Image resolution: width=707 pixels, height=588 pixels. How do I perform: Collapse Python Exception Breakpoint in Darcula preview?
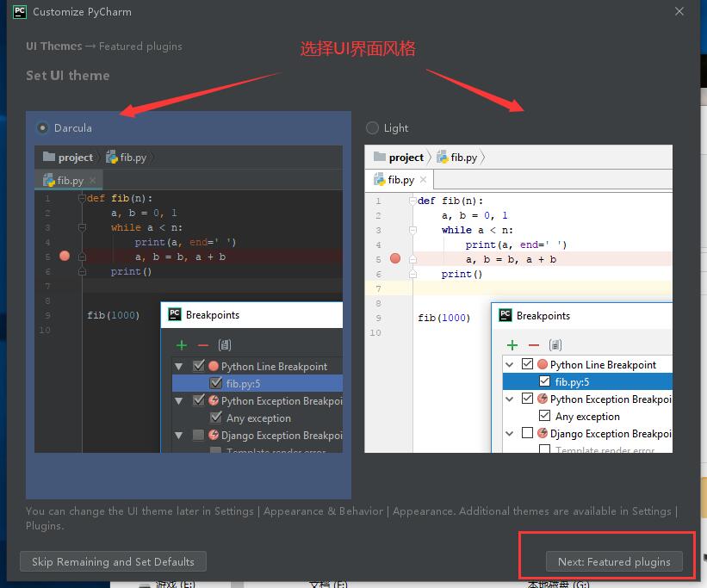coord(178,401)
